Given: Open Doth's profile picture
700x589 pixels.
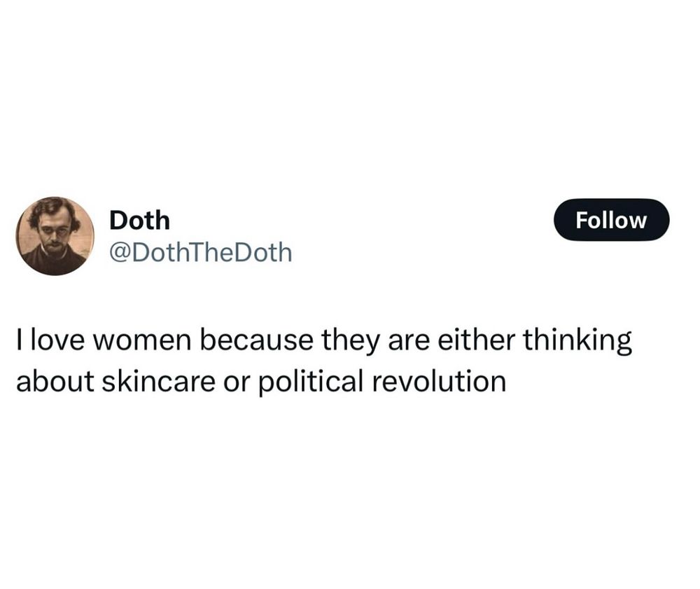Looking at the screenshot, I should click(55, 236).
